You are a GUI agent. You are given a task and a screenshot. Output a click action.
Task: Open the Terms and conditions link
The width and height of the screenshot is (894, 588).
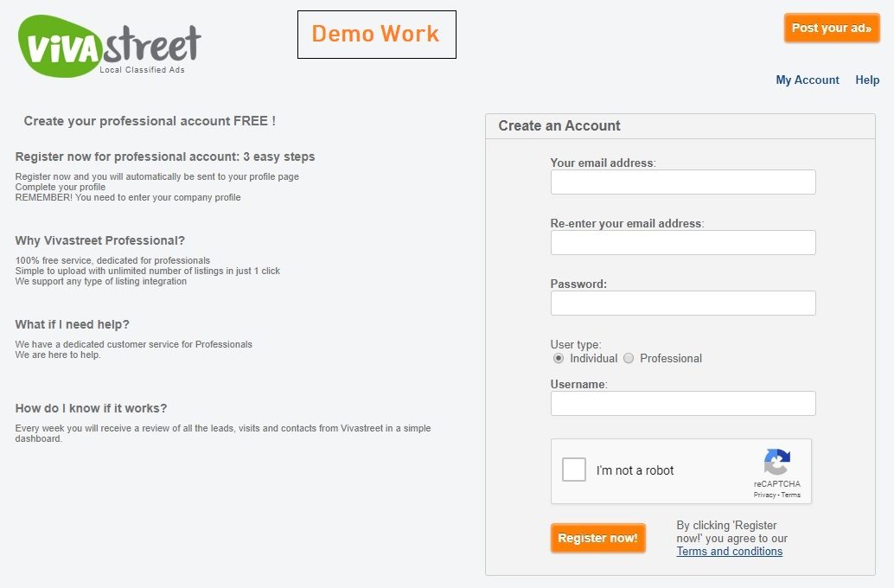tap(729, 552)
